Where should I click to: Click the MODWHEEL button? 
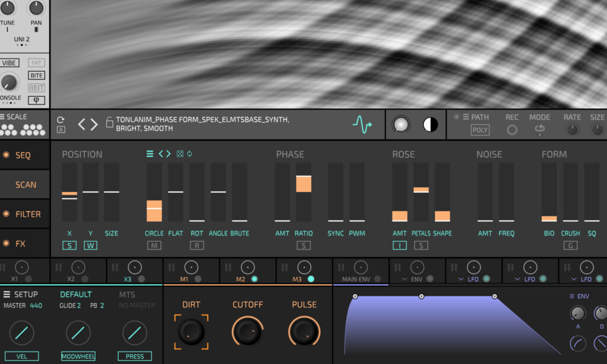click(x=78, y=356)
